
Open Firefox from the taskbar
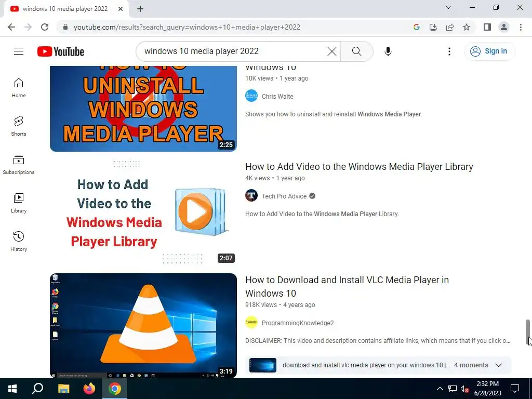89,389
